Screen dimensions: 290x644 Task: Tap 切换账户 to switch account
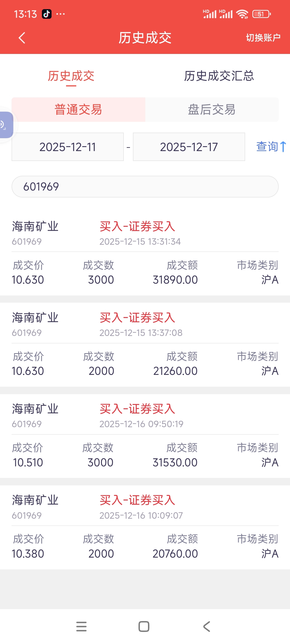click(263, 38)
